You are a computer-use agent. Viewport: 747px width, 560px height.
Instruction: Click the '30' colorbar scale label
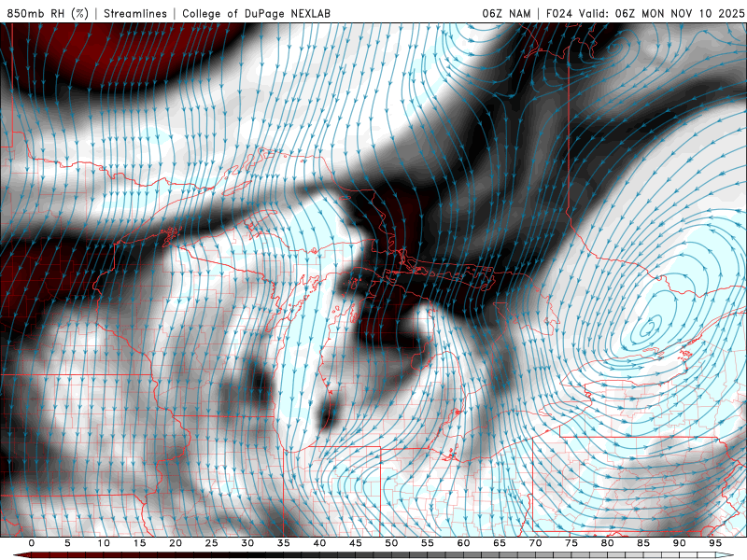click(x=247, y=543)
